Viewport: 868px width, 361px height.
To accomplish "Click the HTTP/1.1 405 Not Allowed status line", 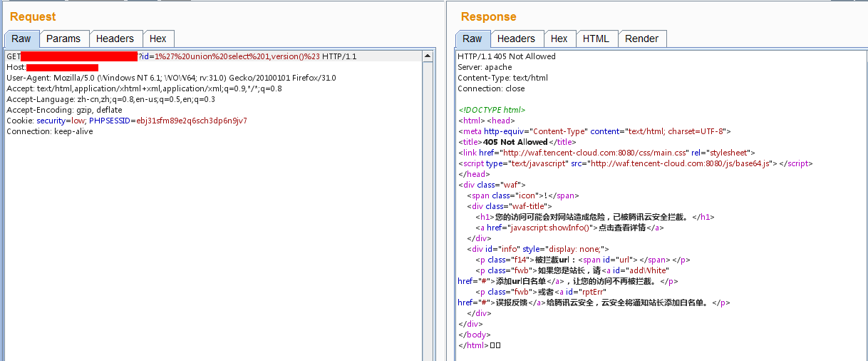I will click(507, 56).
